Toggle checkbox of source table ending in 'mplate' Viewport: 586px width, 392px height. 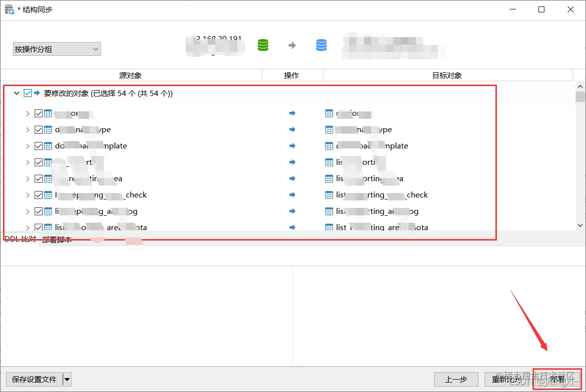(39, 146)
